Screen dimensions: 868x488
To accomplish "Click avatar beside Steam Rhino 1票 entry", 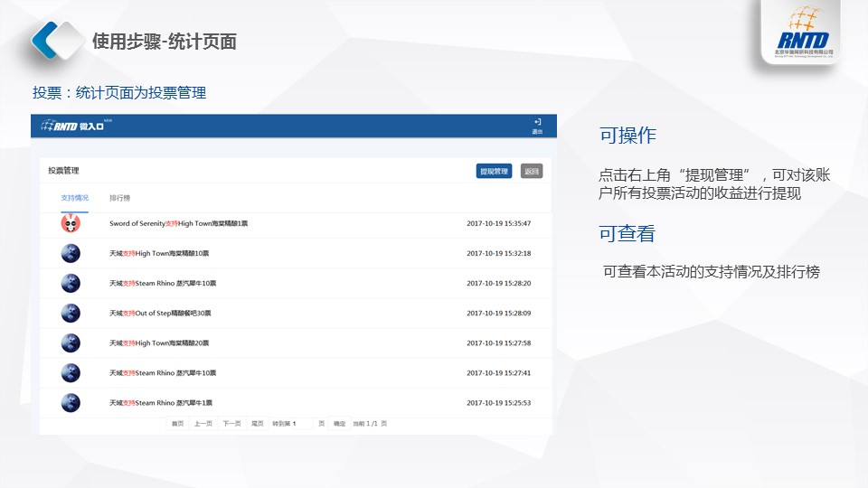I will pyautogui.click(x=71, y=402).
